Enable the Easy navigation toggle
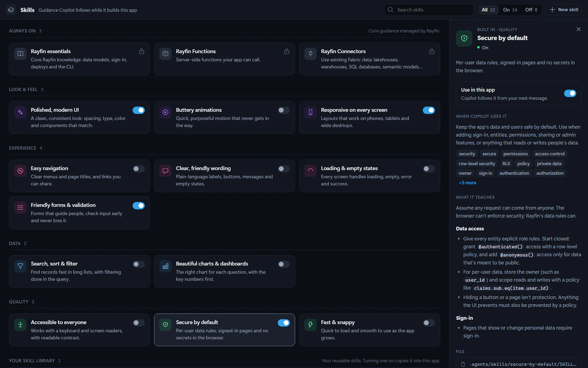 tap(139, 169)
